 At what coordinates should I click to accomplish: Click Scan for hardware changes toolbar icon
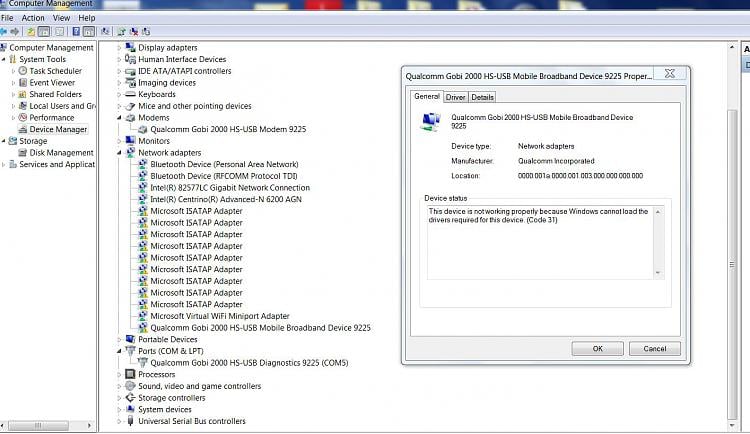[105, 32]
